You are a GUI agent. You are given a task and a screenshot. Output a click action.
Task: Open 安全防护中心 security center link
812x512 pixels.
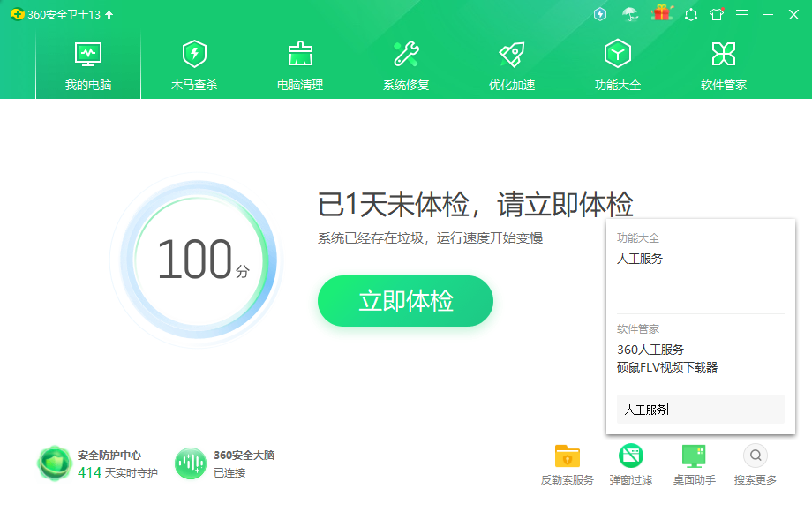pos(109,456)
